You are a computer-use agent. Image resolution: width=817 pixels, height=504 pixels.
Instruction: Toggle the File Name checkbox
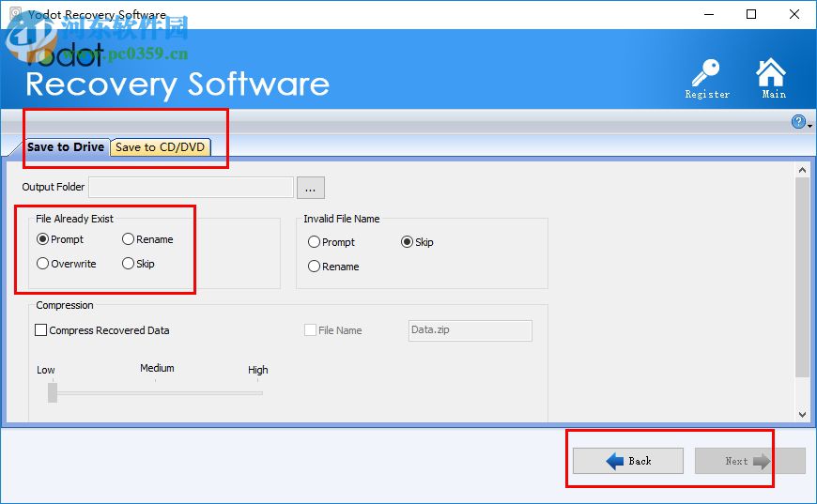click(x=333, y=330)
